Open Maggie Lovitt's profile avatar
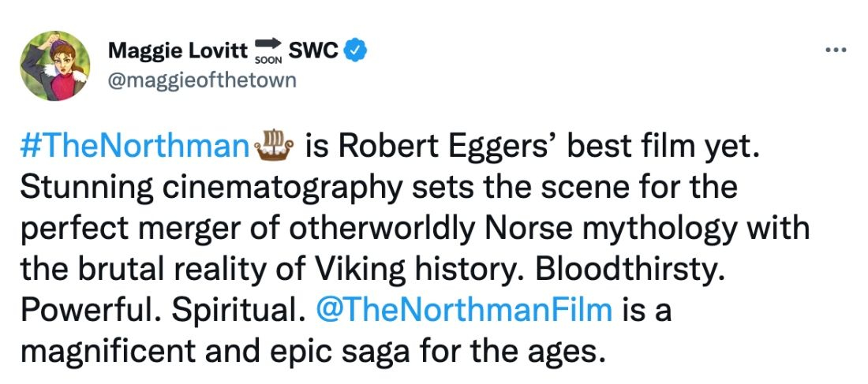Image resolution: width=868 pixels, height=384 pixels. [x=55, y=66]
